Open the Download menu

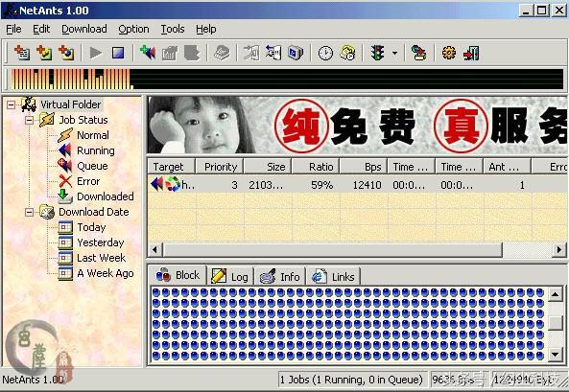coord(84,29)
